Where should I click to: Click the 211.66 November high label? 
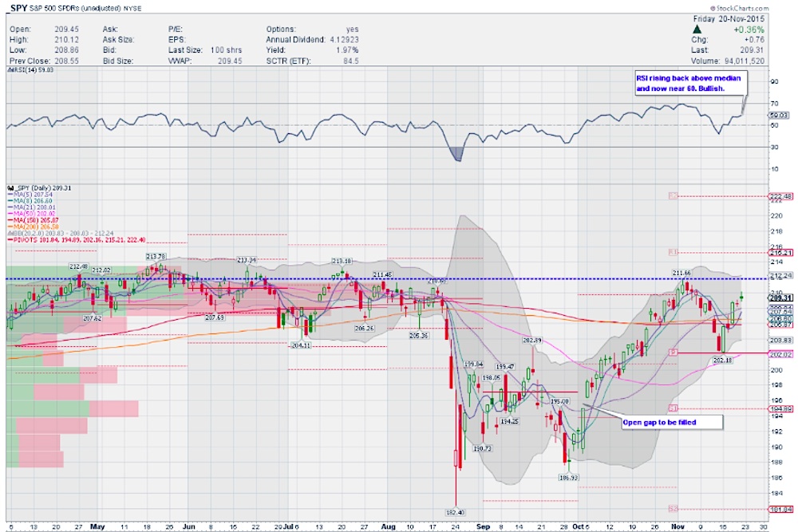pyautogui.click(x=681, y=273)
